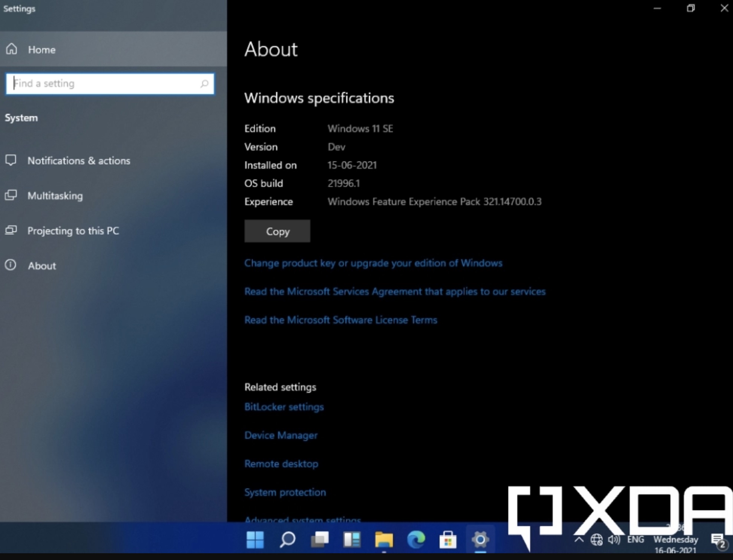Open BitLocker settings link

(x=284, y=407)
